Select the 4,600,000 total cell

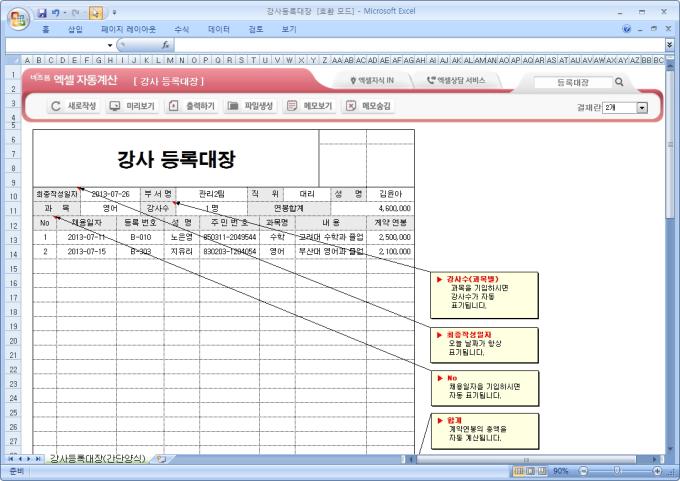point(372,209)
